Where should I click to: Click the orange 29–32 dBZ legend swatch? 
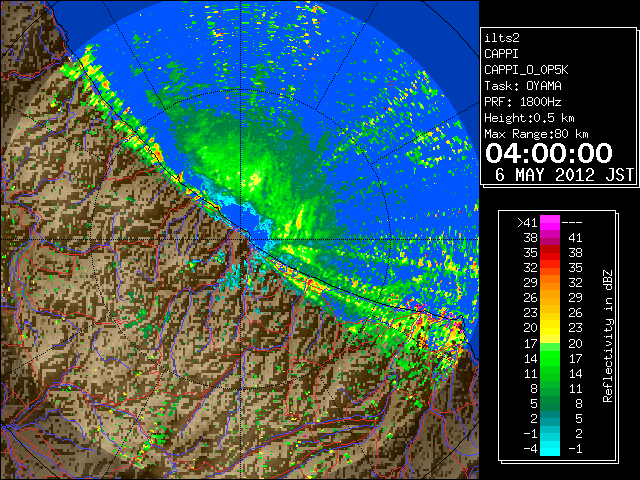(x=550, y=283)
